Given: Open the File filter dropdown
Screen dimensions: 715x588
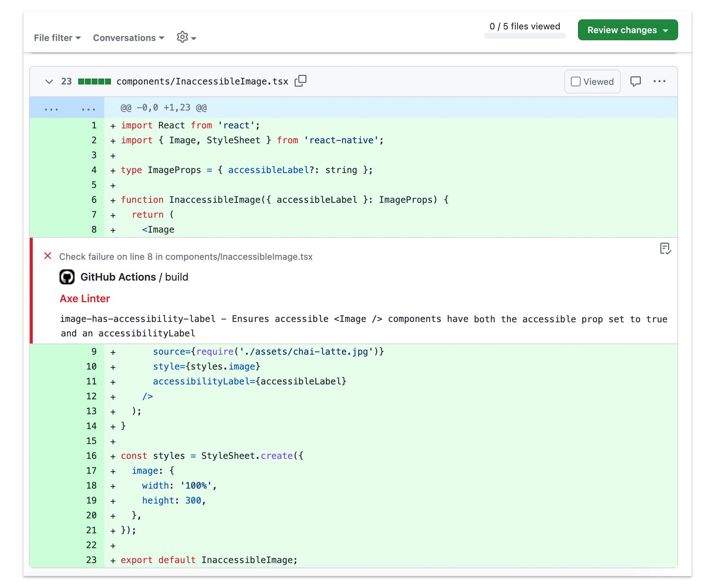Looking at the screenshot, I should [x=57, y=38].
